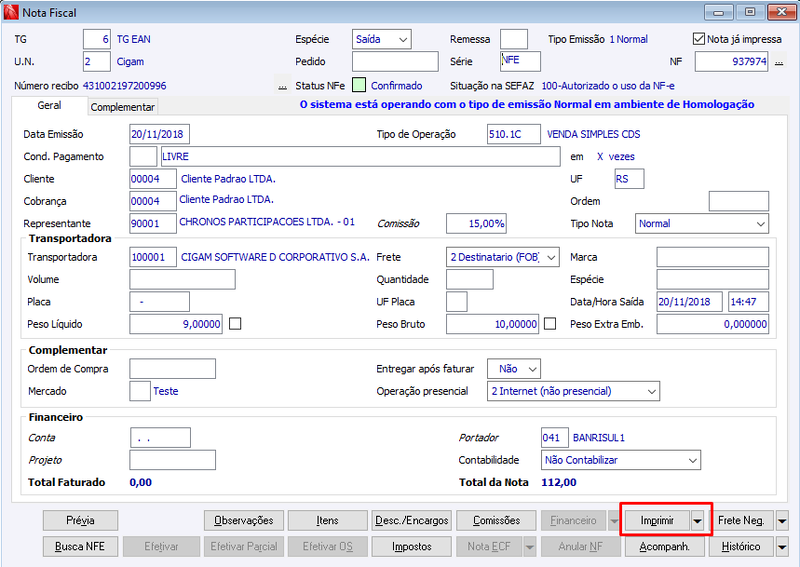The height and width of the screenshot is (567, 800).
Task: Expand the Histórico button arrow
Action: pos(782,547)
